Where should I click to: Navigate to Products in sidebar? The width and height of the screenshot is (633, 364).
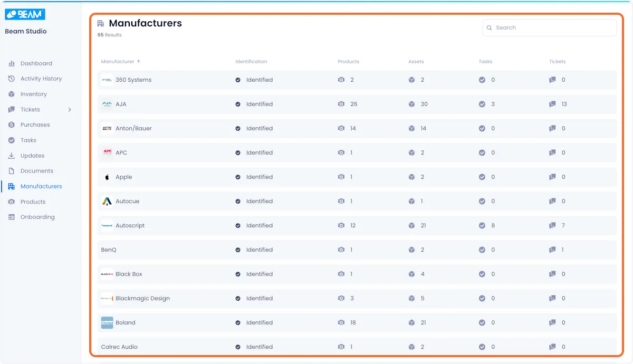(x=33, y=202)
